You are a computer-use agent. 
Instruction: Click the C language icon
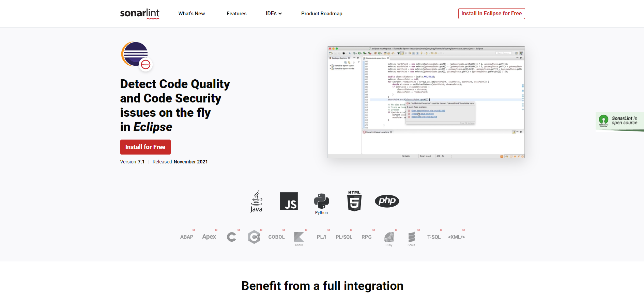click(x=231, y=237)
